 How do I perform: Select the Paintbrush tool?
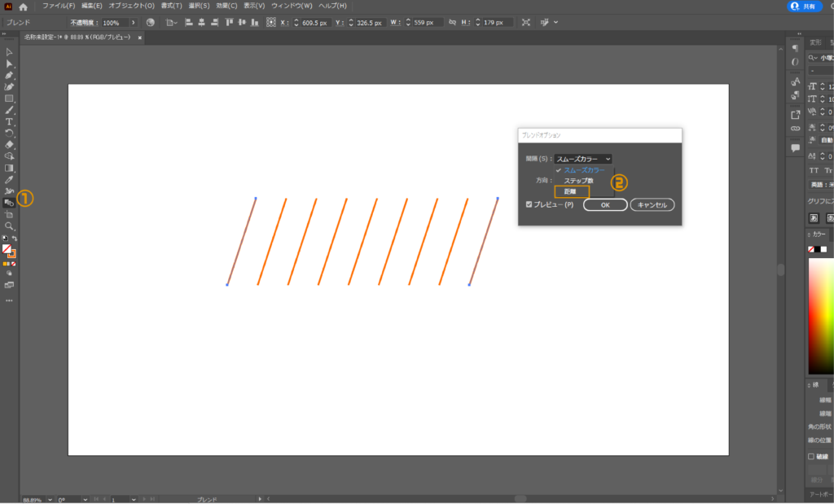pyautogui.click(x=9, y=110)
